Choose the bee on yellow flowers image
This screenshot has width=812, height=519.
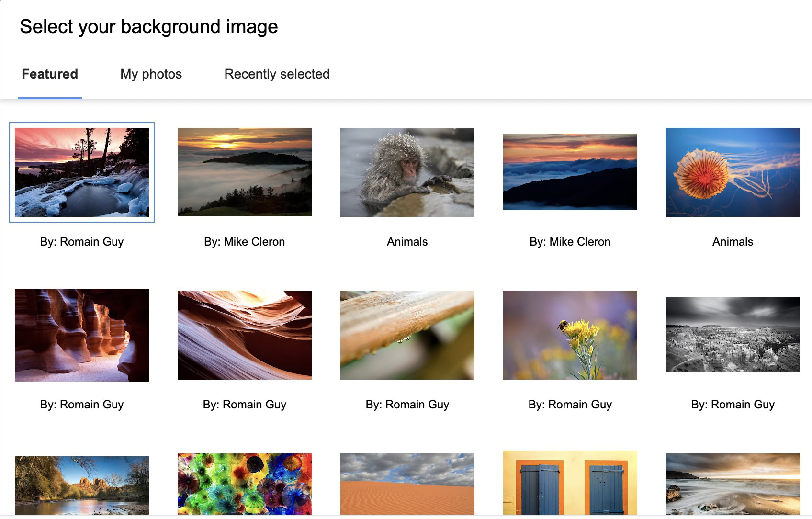570,334
